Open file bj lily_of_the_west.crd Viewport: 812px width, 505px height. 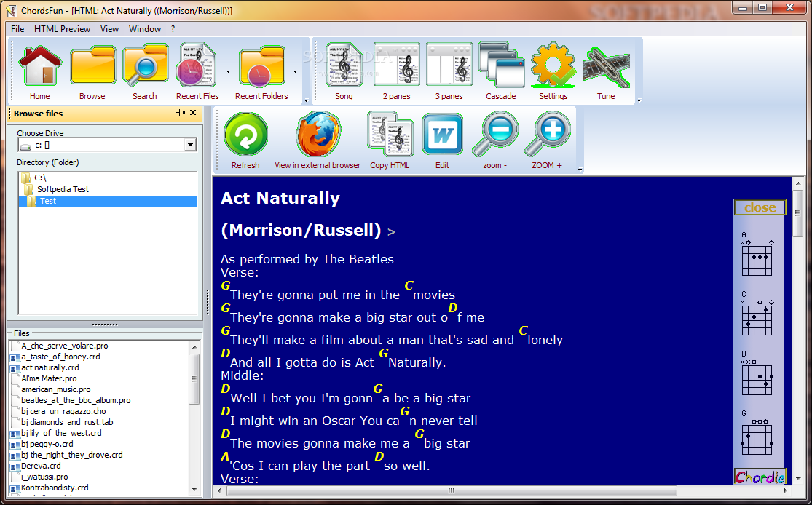pos(61,432)
